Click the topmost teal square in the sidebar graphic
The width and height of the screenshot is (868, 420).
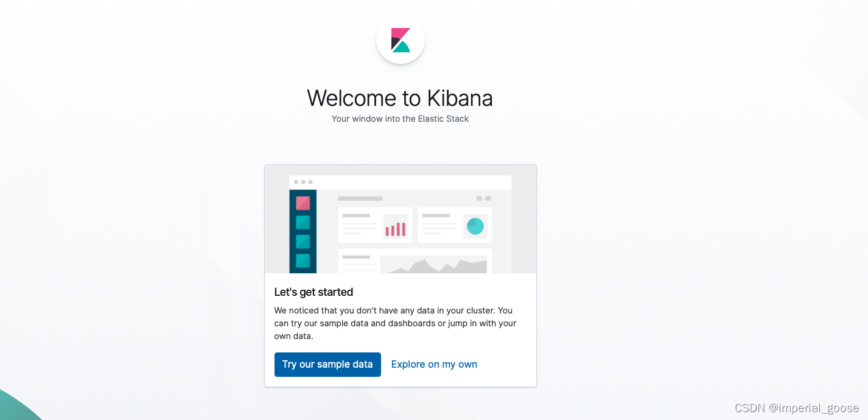(302, 221)
